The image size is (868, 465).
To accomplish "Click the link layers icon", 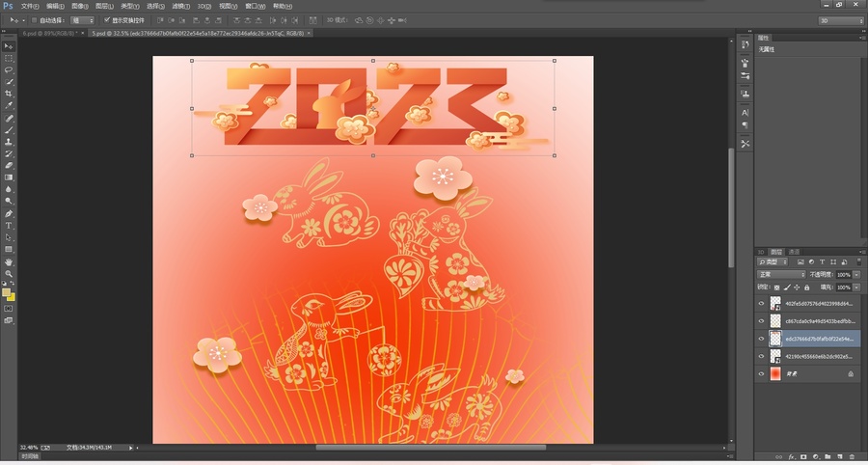I will [779, 457].
